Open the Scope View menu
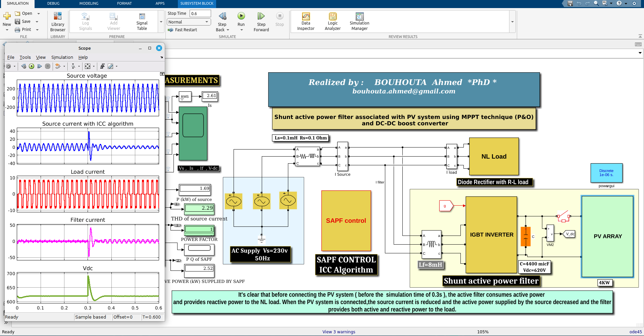This screenshot has height=336, width=644. 41,57
